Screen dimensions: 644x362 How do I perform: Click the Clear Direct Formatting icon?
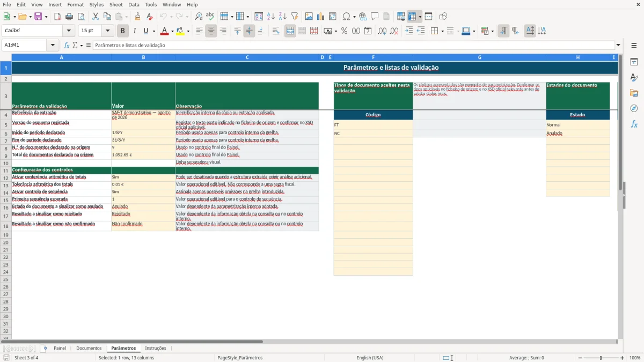150,17
